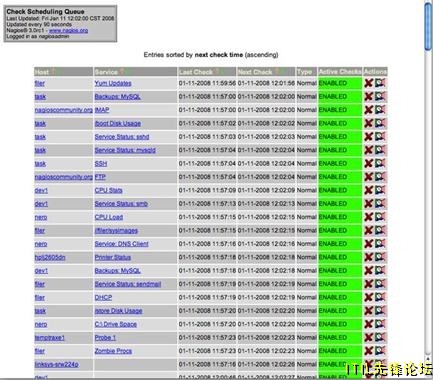Disable checks for hplj2605dn Printer Status

368,257
